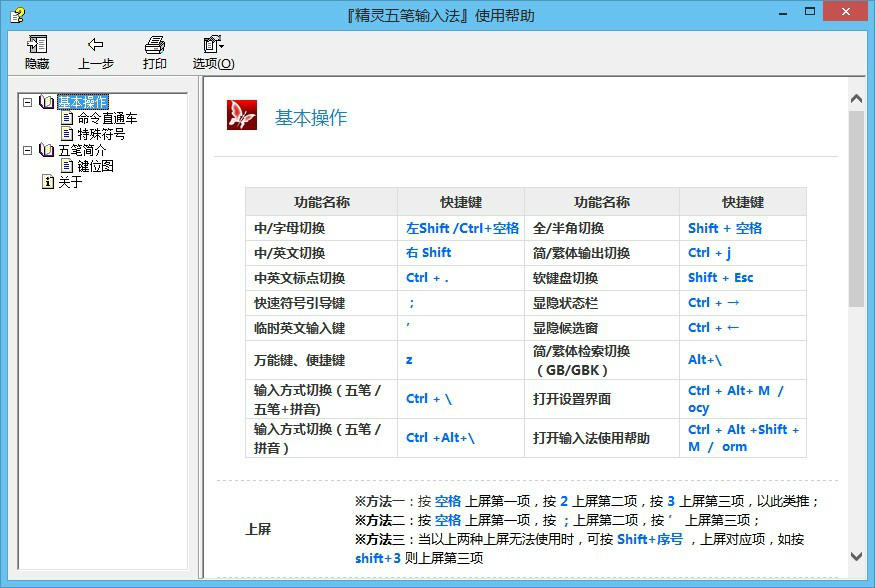Open the 关于 topic

point(70,182)
